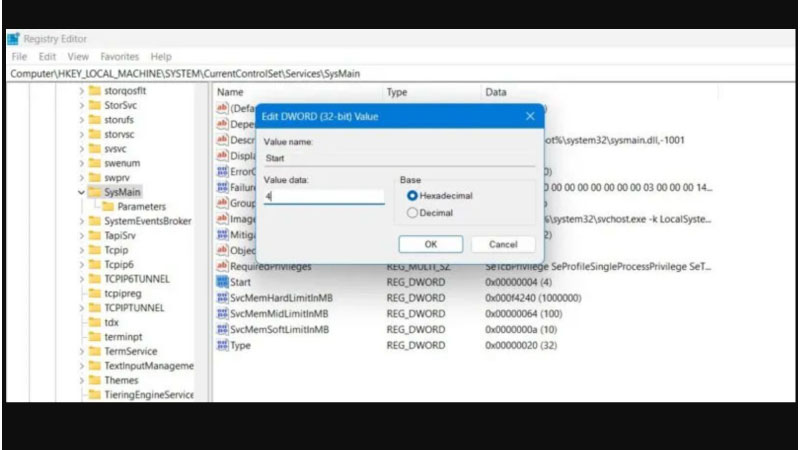
Task: Open the Favorites menu
Action: tap(119, 57)
